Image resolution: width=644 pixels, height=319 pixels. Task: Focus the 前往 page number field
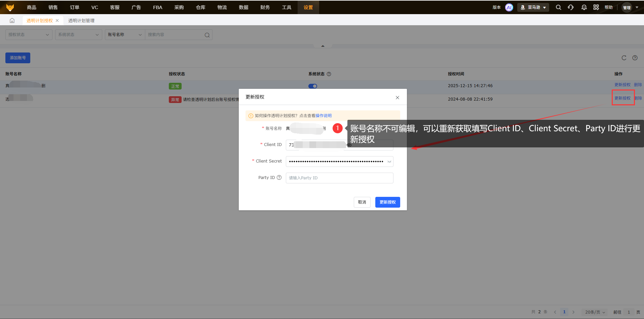[x=629, y=312]
